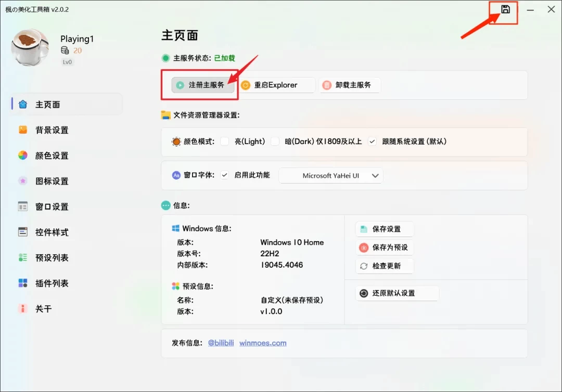Click the red trash icon on 卸载主服务

327,85
